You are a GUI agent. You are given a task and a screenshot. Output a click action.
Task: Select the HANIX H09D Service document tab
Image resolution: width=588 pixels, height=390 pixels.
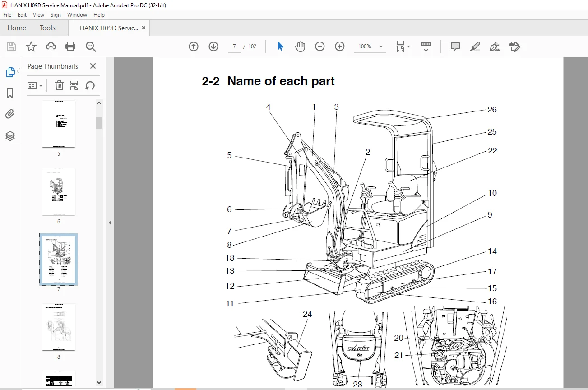[x=109, y=28]
